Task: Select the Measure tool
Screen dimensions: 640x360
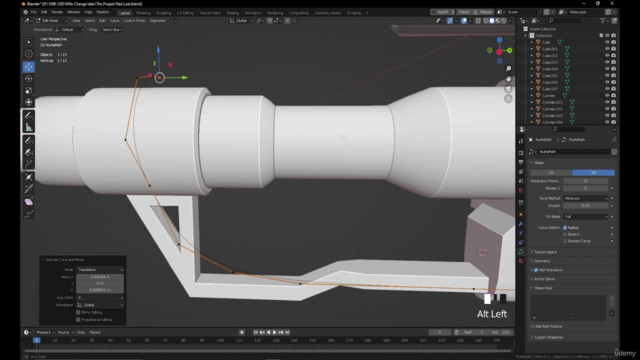Action: [29, 127]
